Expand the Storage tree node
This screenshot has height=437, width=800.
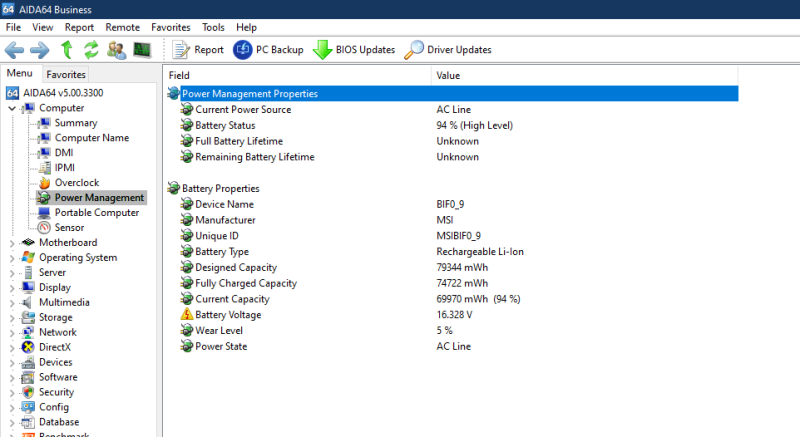pos(12,318)
